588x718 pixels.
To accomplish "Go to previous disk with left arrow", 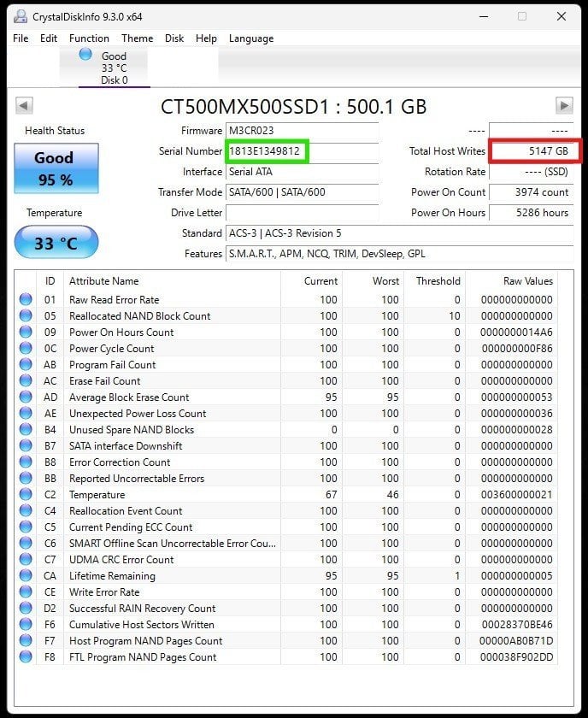I will (x=24, y=106).
